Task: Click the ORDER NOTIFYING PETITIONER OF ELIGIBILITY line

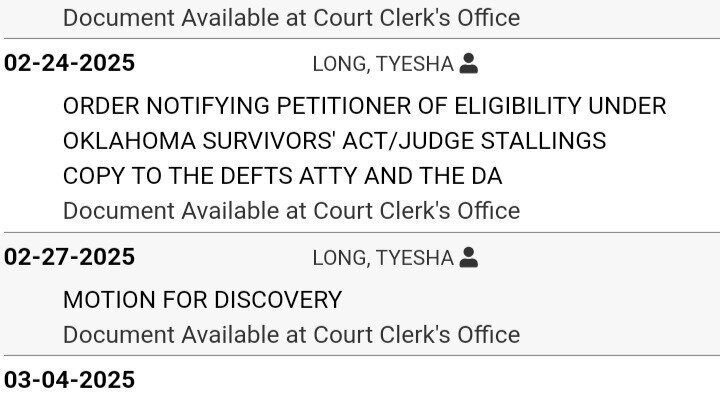Action: [364, 106]
